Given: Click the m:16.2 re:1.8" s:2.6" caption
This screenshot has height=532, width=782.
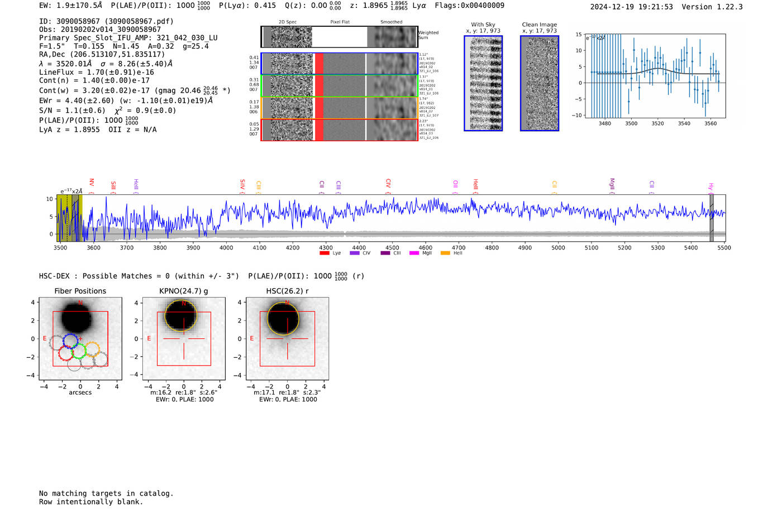Looking at the screenshot, I should point(184,392).
